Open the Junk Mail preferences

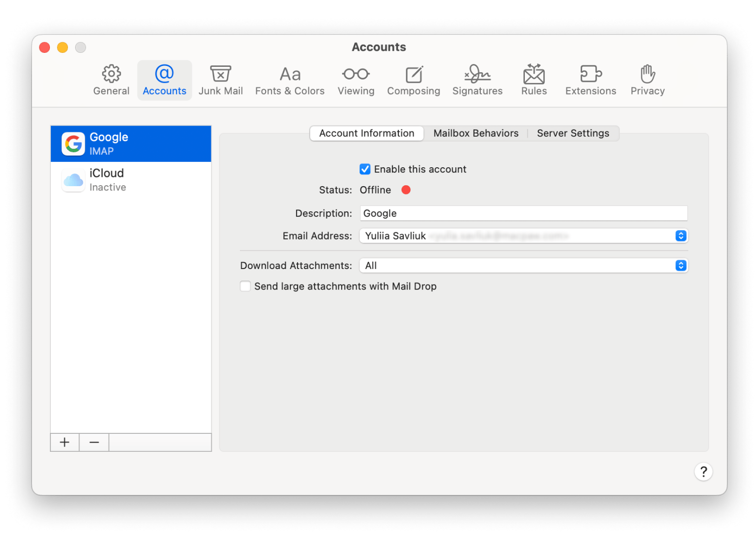[x=220, y=80]
